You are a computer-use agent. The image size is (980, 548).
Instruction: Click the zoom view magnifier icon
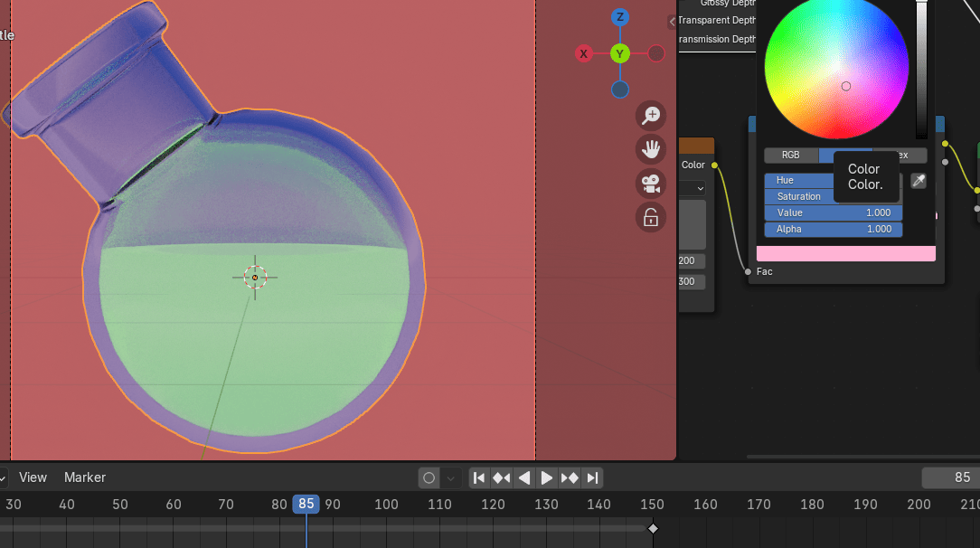(x=650, y=116)
